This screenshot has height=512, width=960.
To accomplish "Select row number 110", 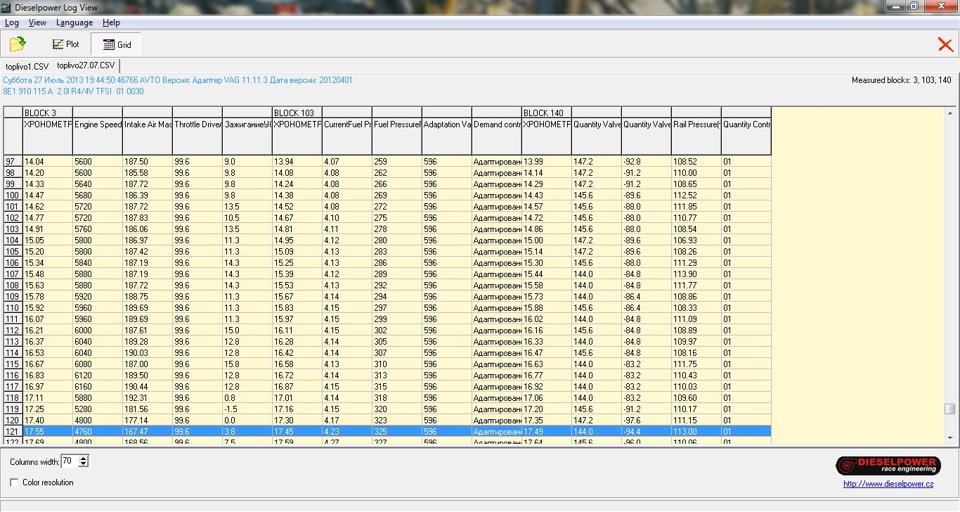I will [x=13, y=308].
